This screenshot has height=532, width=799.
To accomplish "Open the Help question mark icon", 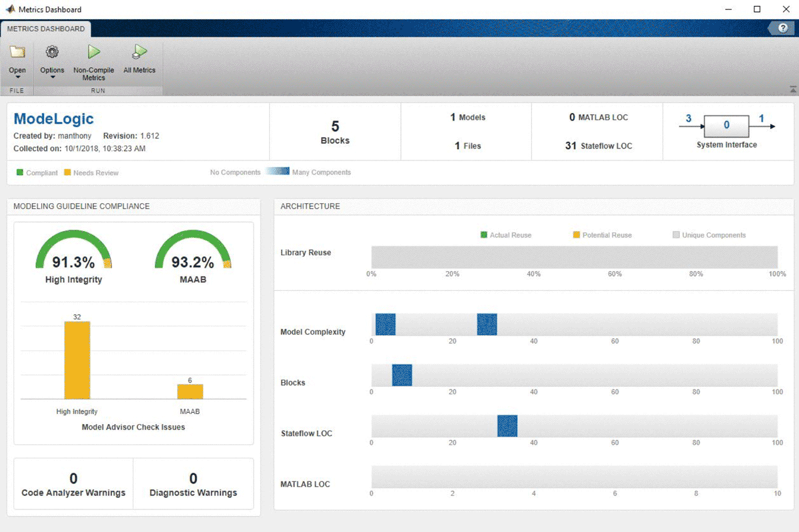I will coord(782,29).
